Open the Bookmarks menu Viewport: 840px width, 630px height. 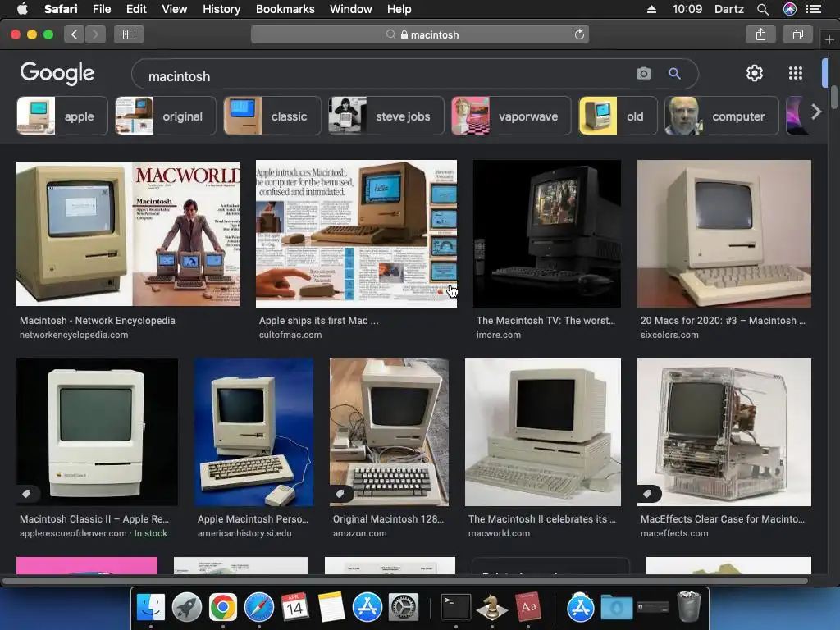click(285, 9)
